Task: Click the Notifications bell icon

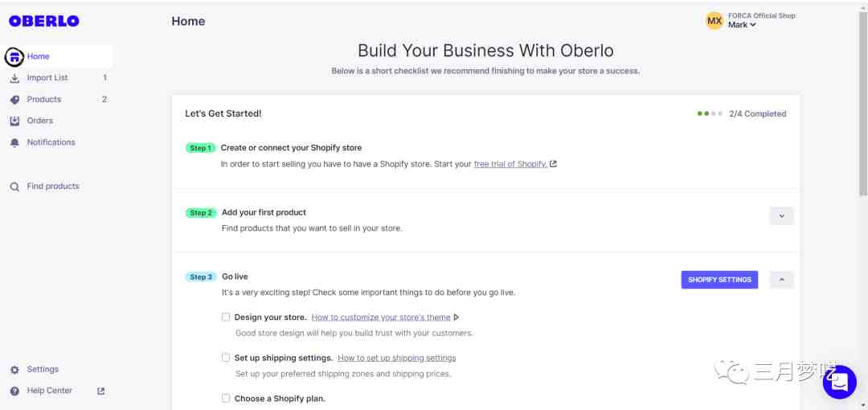Action: 14,142
